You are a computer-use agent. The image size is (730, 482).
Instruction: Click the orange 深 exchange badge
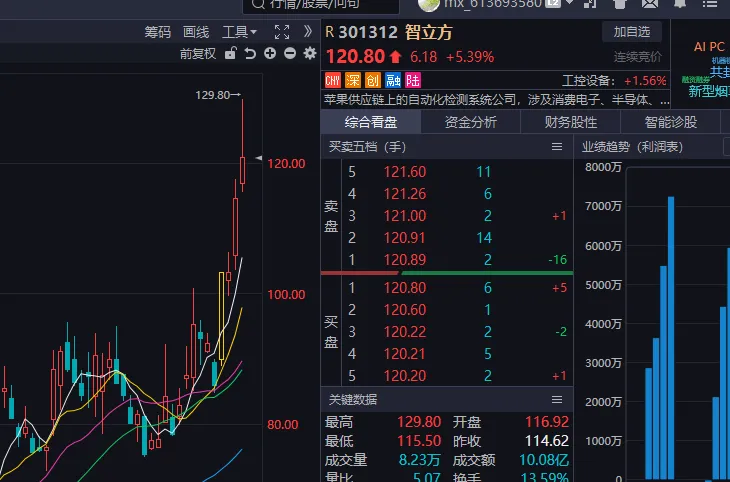pos(353,80)
